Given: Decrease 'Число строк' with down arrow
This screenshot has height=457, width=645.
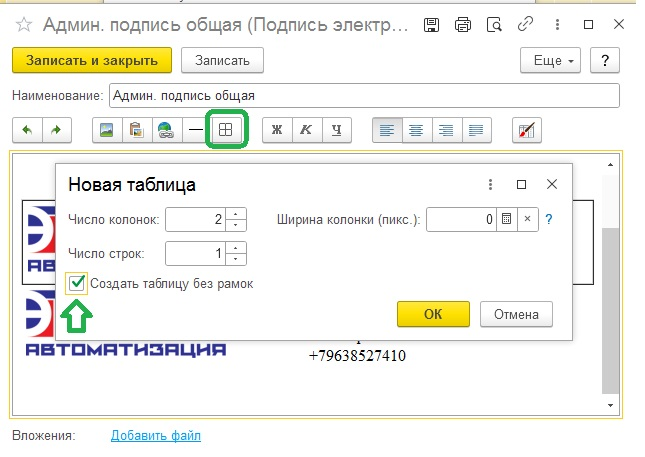Looking at the screenshot, I should (x=237, y=259).
